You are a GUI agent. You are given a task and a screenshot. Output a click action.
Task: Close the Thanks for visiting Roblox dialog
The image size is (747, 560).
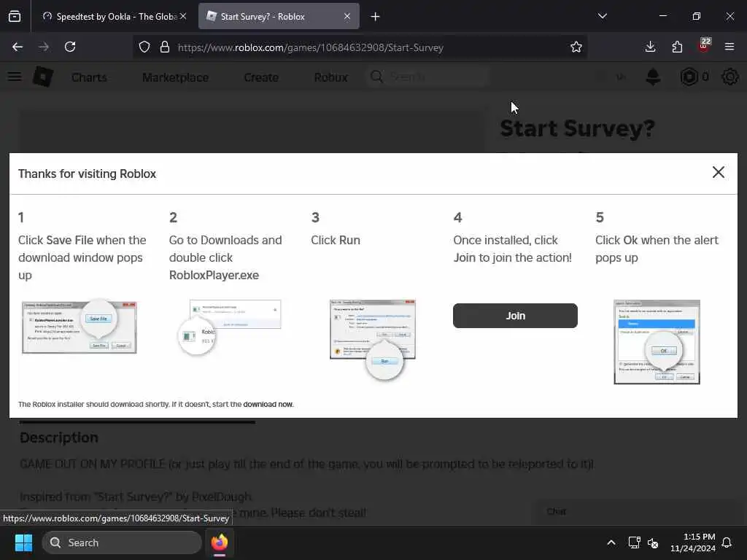pos(719,172)
